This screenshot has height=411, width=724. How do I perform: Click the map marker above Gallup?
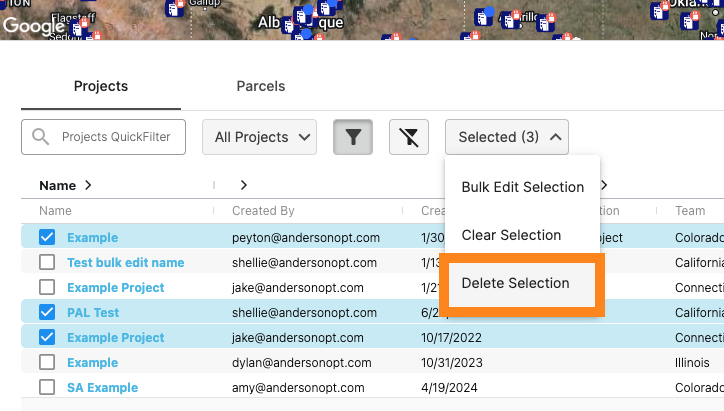point(175,8)
